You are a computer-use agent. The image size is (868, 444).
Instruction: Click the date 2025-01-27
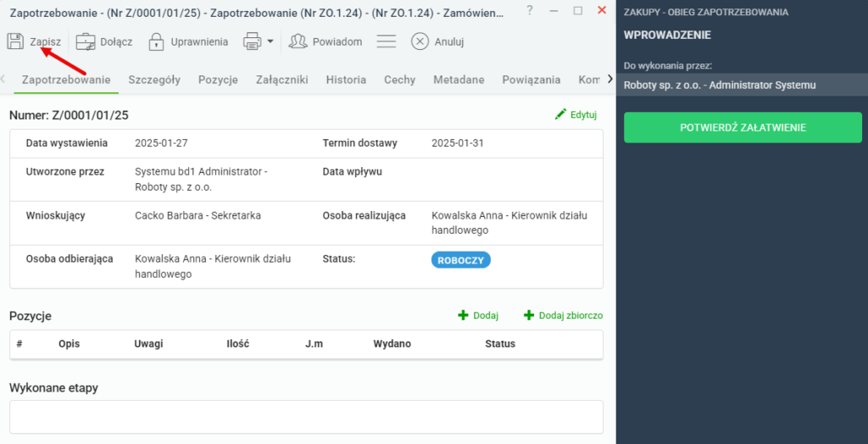[161, 143]
